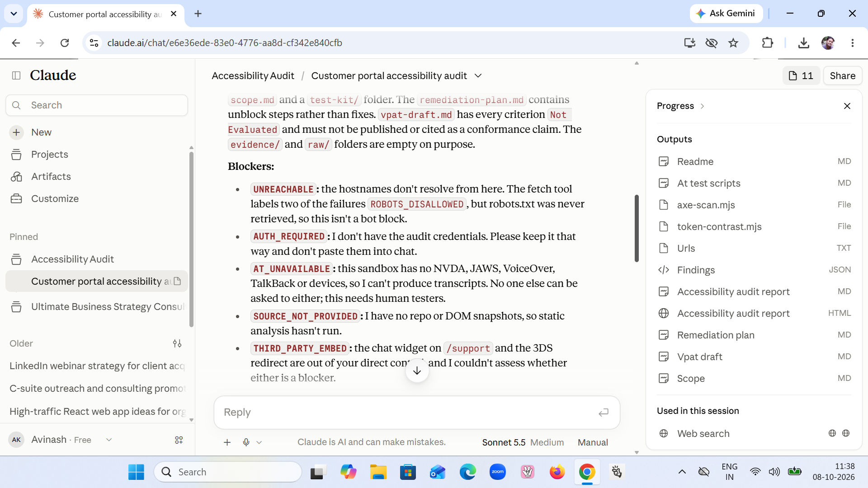The width and height of the screenshot is (868, 488).
Task: Click the microphone voice input icon
Action: pyautogui.click(x=246, y=442)
